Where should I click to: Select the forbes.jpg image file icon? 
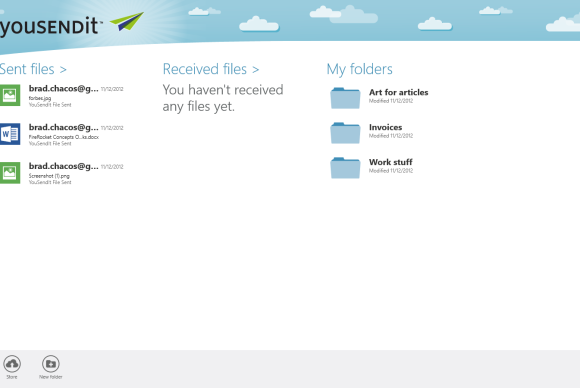(10, 95)
